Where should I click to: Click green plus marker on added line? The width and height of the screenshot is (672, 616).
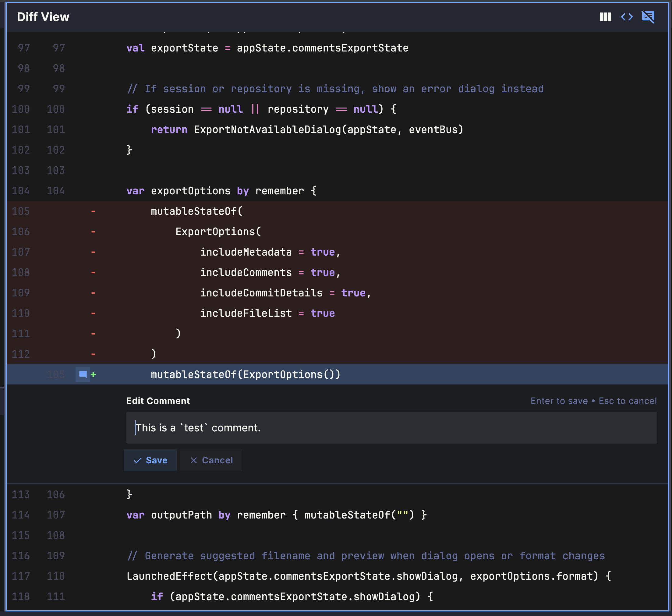point(93,375)
